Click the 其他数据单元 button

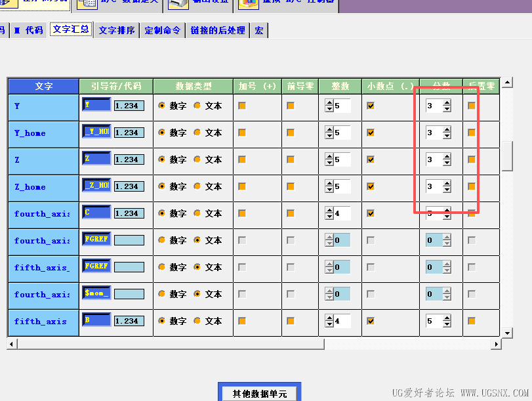click(x=260, y=393)
